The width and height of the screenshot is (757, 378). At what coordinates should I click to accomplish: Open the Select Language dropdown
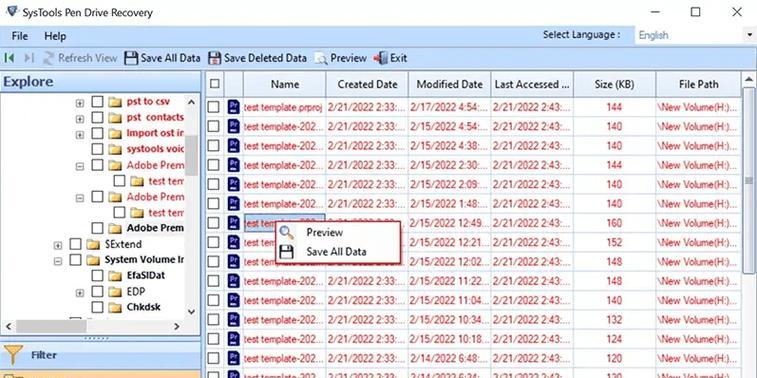pyautogui.click(x=750, y=35)
